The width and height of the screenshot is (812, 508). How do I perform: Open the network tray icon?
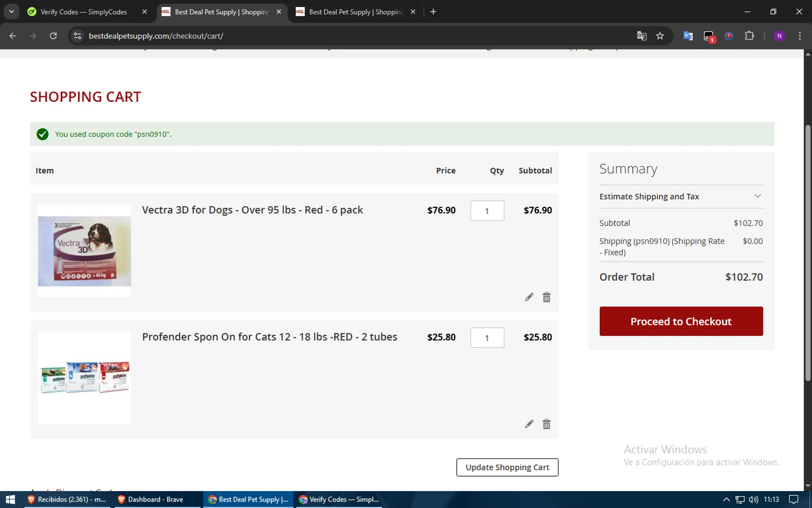point(740,499)
